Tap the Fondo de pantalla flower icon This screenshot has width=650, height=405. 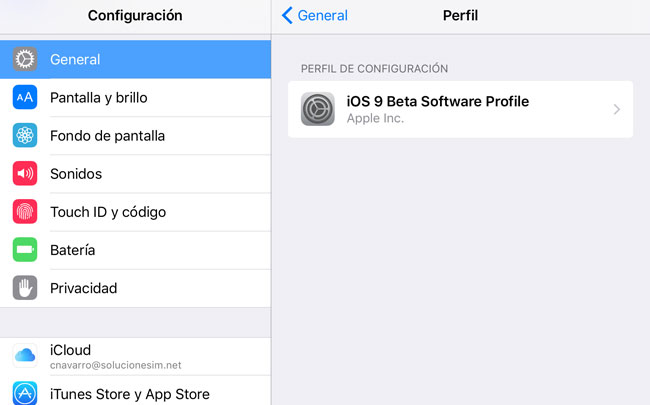click(x=25, y=136)
